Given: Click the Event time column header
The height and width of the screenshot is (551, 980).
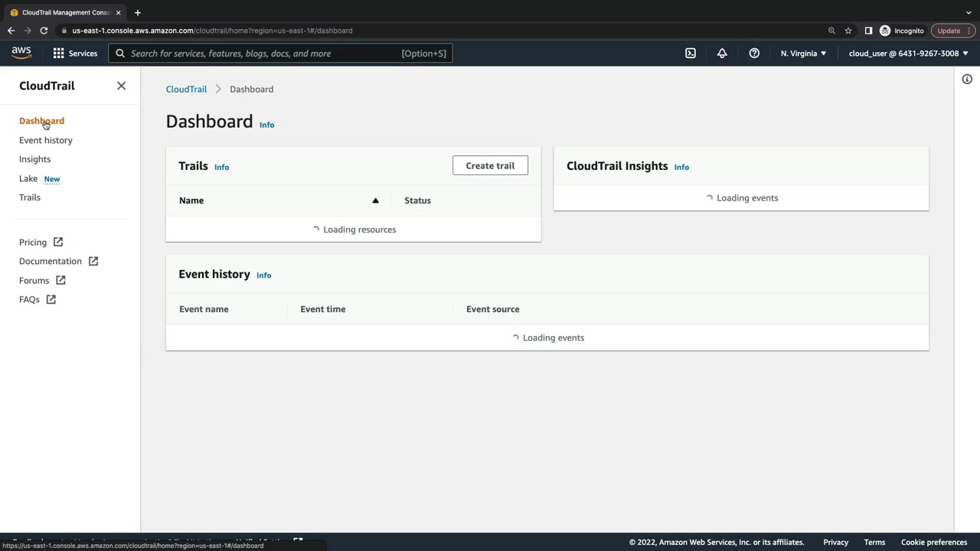Looking at the screenshot, I should pyautogui.click(x=323, y=309).
